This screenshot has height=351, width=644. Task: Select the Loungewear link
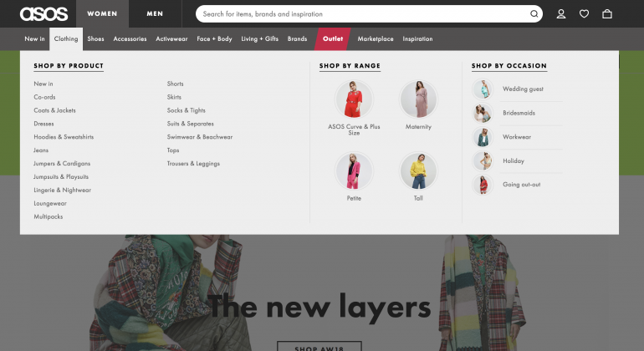[50, 204]
